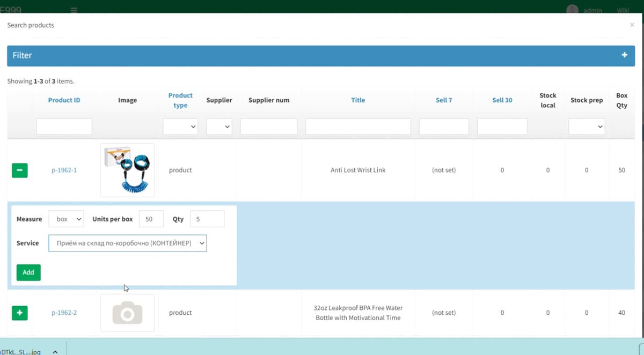Click the admin user avatar icon
The width and height of the screenshot is (644, 355).
[x=573, y=10]
